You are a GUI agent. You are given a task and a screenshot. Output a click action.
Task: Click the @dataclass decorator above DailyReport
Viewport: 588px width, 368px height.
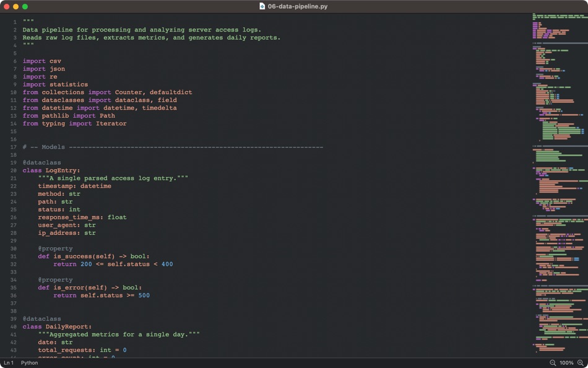[x=41, y=319]
